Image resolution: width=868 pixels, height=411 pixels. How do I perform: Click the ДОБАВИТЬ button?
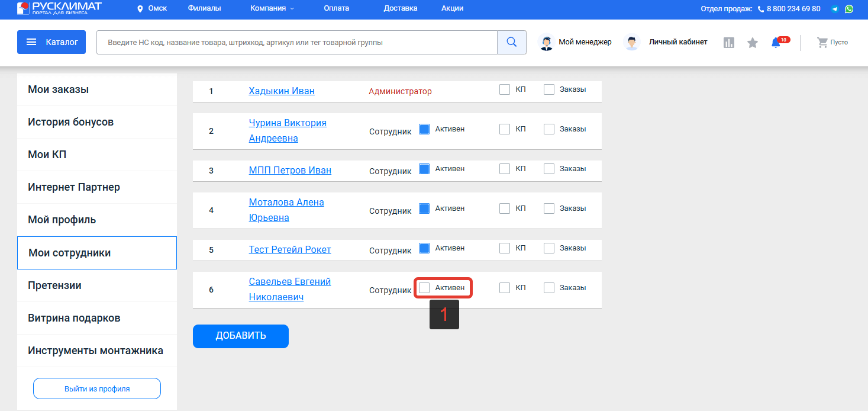click(241, 336)
